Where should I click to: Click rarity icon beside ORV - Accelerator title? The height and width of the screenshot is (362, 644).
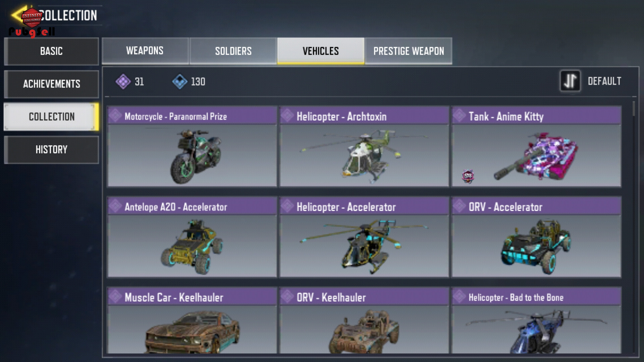[459, 206]
